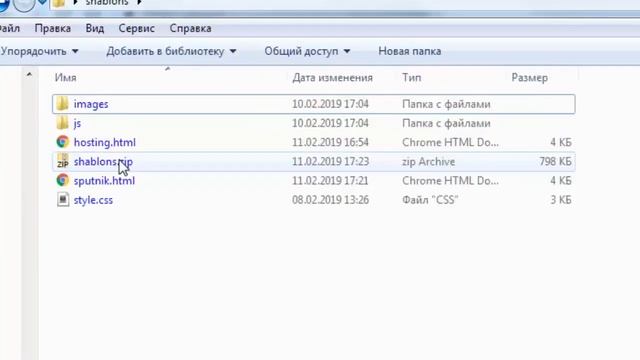Screen dimensions: 640x360
Task: Click the Файл "CSS" type cell
Action: [430, 200]
